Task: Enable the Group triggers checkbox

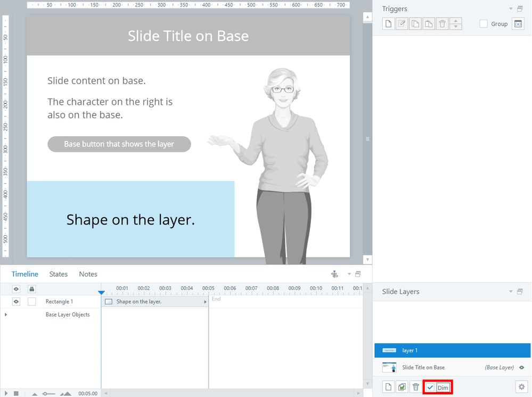Action: (484, 24)
